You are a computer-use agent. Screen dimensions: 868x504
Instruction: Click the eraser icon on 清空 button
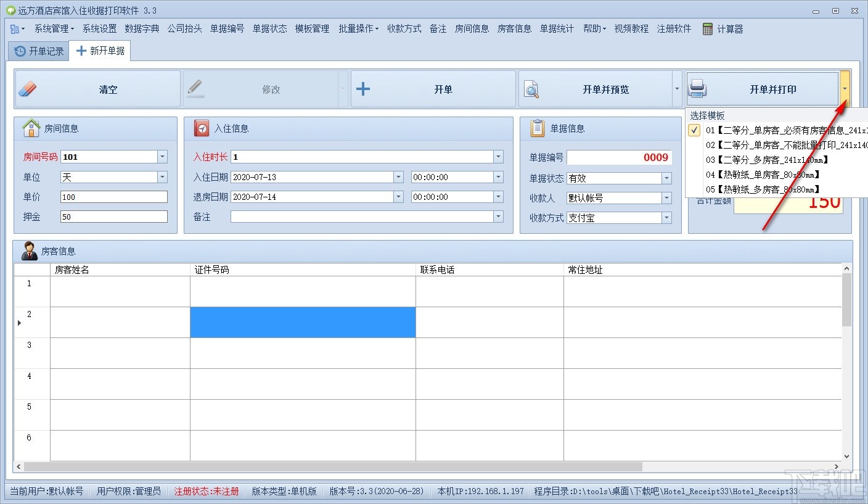(x=28, y=89)
